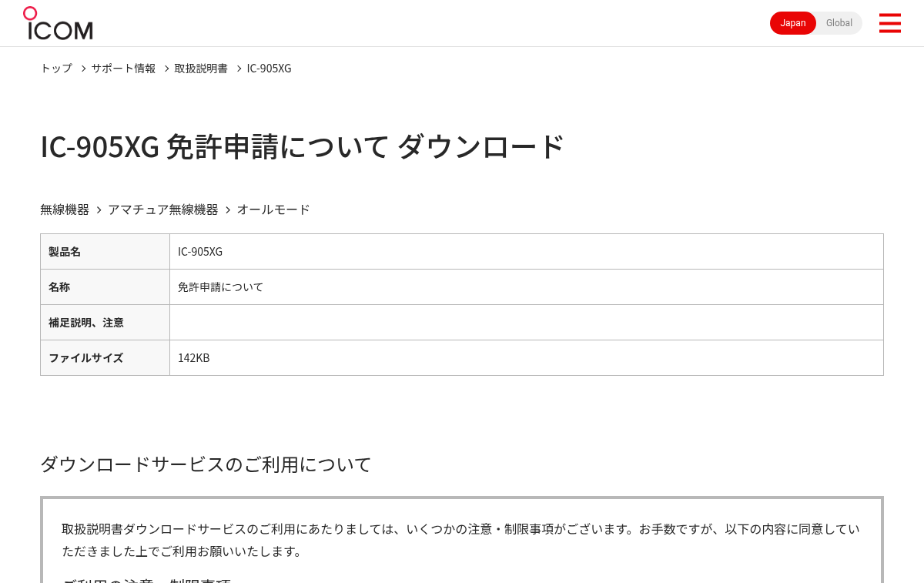Select the ファイルサイズ header cell

point(105,358)
